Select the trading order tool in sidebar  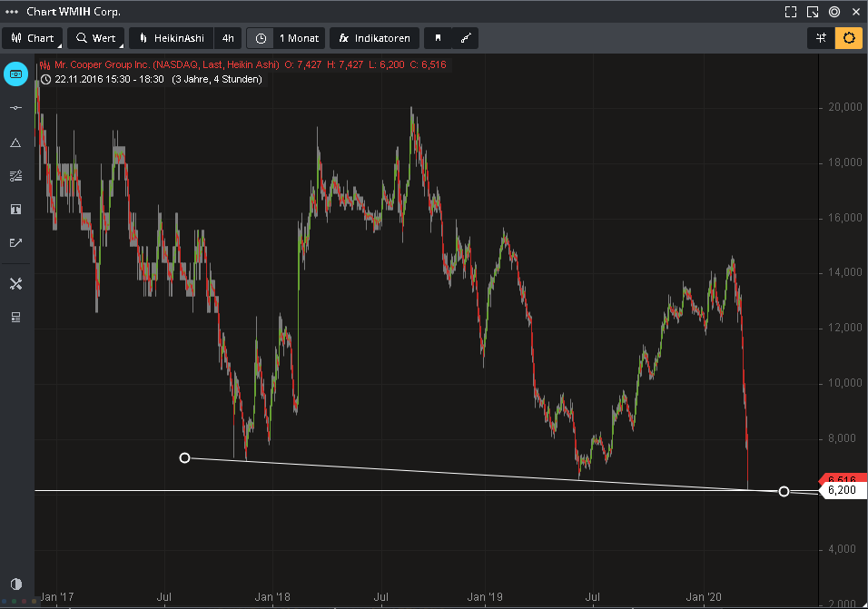15,74
